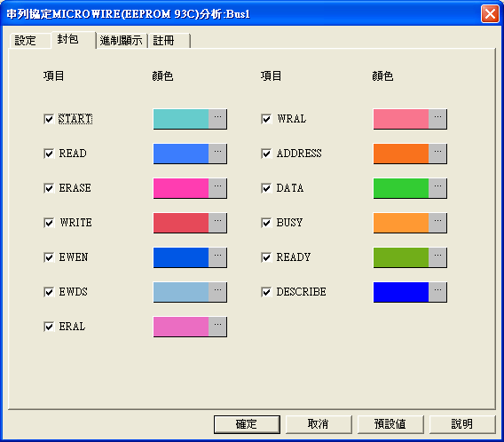
Task: Open color picker ellipsis for START
Action: pos(217,119)
